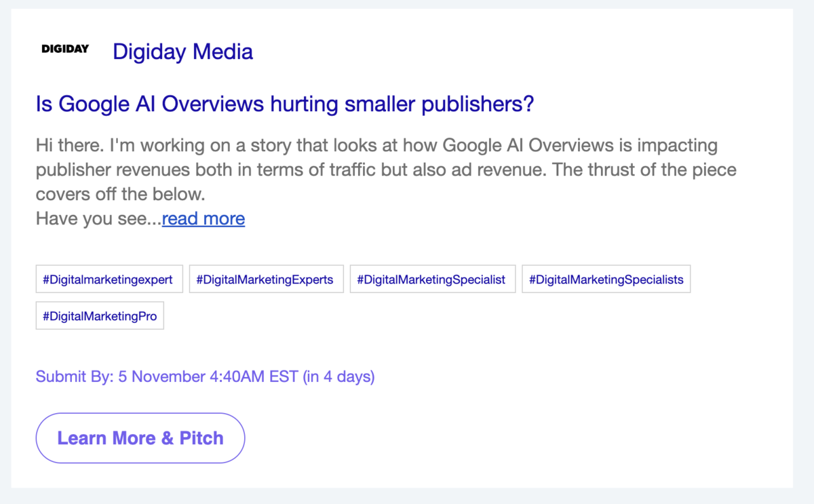Open the Digiday Media publisher name link
Viewport: 814px width, 504px height.
(182, 52)
